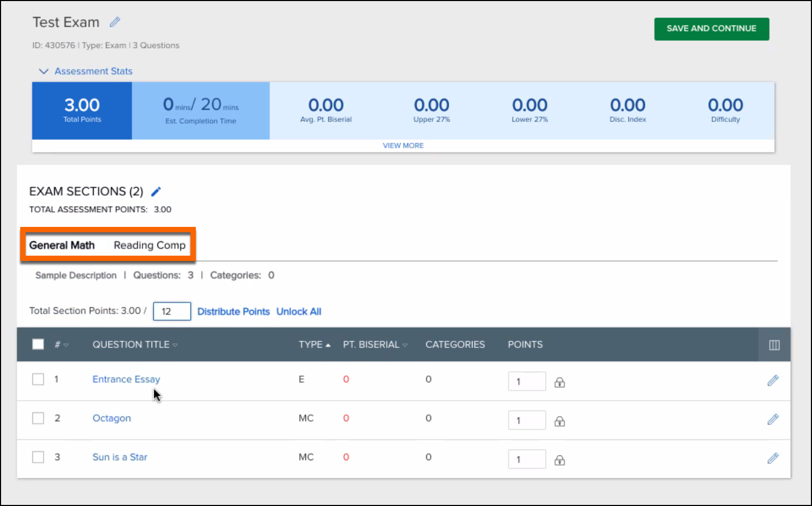Click the Distribute Points link

tap(234, 312)
